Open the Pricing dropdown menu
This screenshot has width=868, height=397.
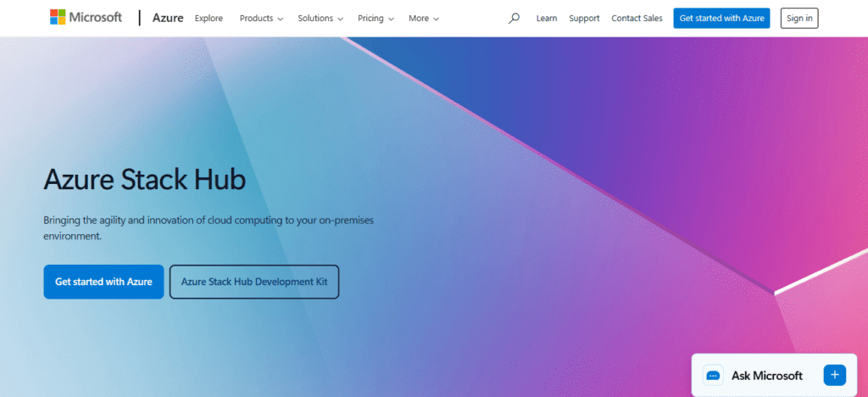click(376, 19)
